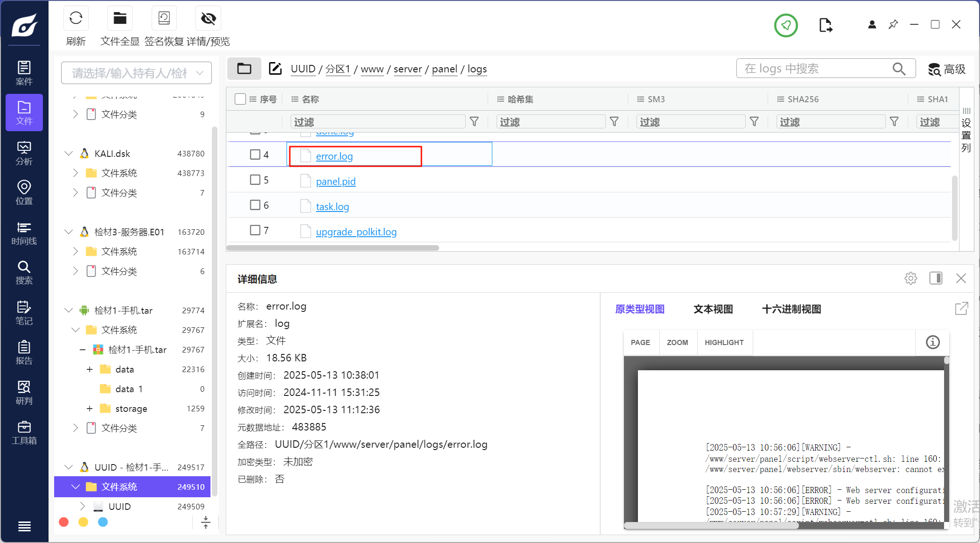This screenshot has height=543, width=980.
Task: Open the 时间线 timeline sidebar section
Action: pos(24,233)
